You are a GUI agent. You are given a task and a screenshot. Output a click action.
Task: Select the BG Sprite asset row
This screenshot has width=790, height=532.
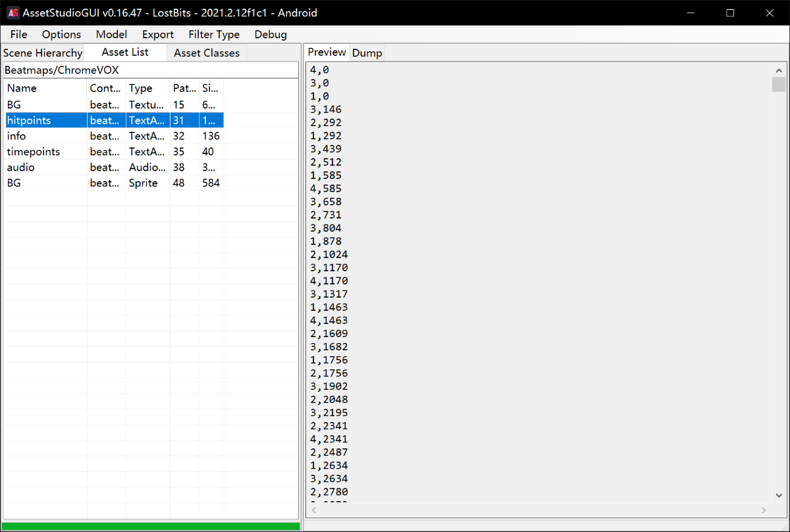coord(114,183)
